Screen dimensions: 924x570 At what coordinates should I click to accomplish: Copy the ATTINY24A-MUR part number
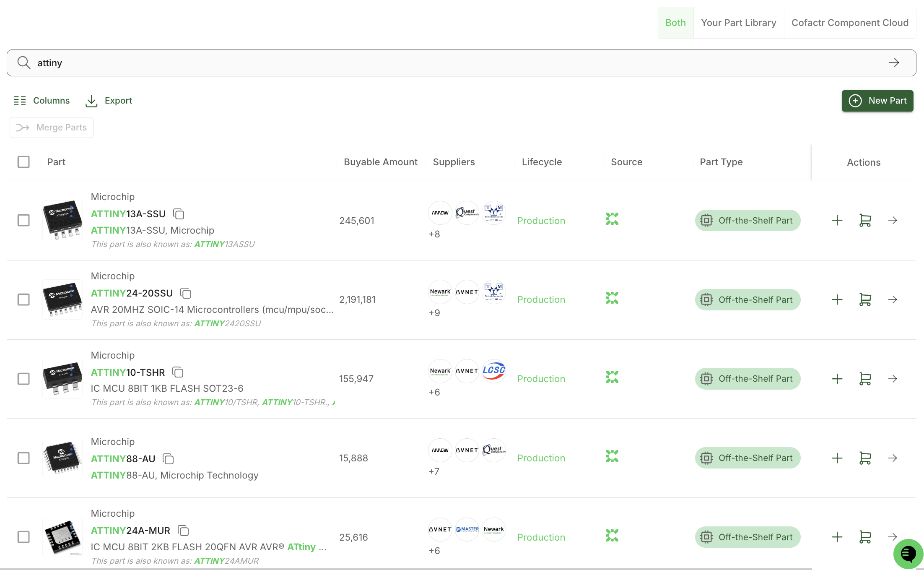184,531
